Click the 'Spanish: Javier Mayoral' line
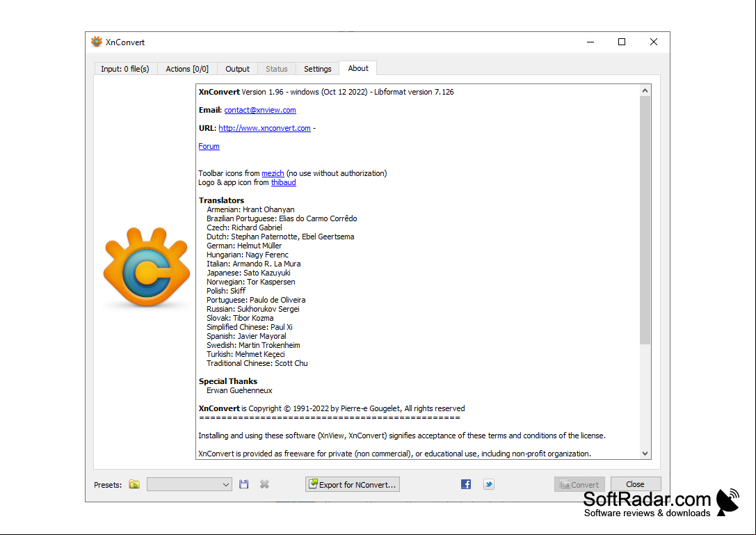756x535 pixels. coord(246,336)
